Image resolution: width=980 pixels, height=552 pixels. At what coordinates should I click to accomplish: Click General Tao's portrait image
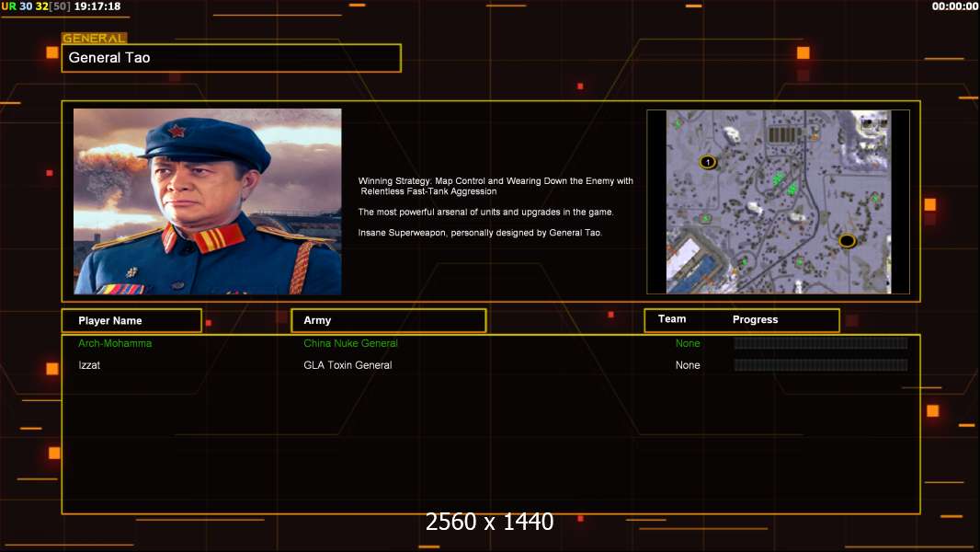coord(208,201)
